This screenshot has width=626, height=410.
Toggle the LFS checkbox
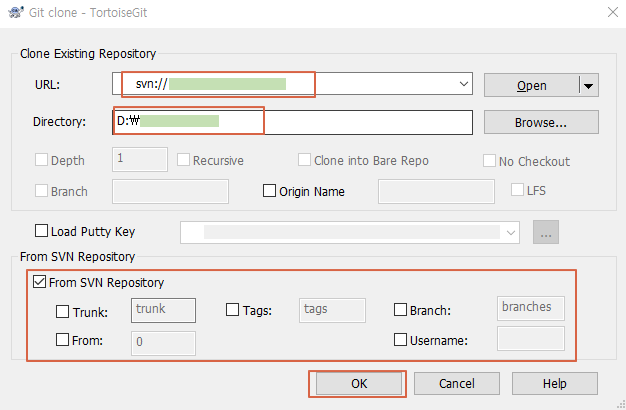(517, 190)
